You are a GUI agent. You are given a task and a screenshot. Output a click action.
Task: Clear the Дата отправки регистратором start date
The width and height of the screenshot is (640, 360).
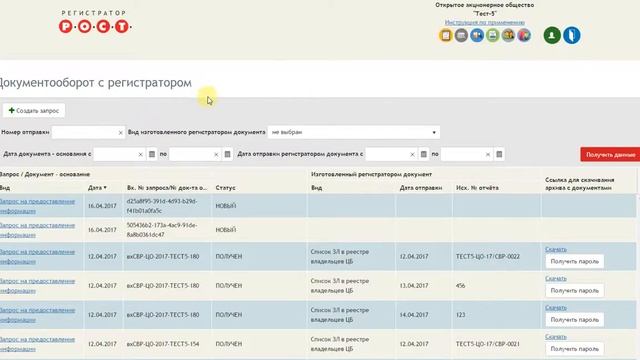click(x=412, y=155)
